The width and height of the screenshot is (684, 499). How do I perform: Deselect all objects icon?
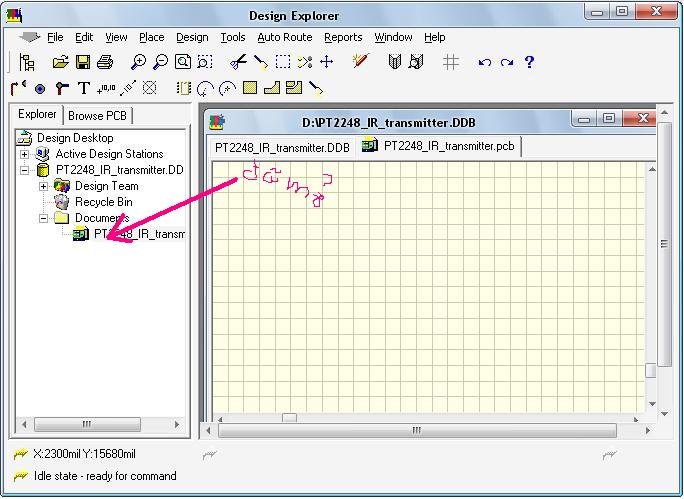tap(304, 62)
